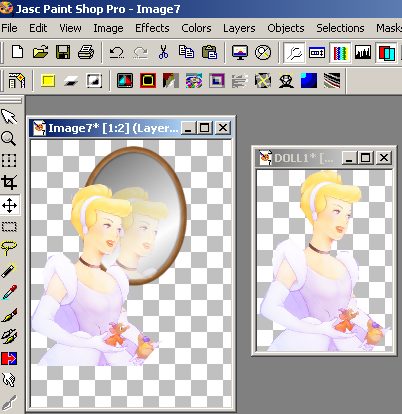Image resolution: width=402 pixels, height=414 pixels.
Task: Click the Print icon
Action: tap(86, 52)
